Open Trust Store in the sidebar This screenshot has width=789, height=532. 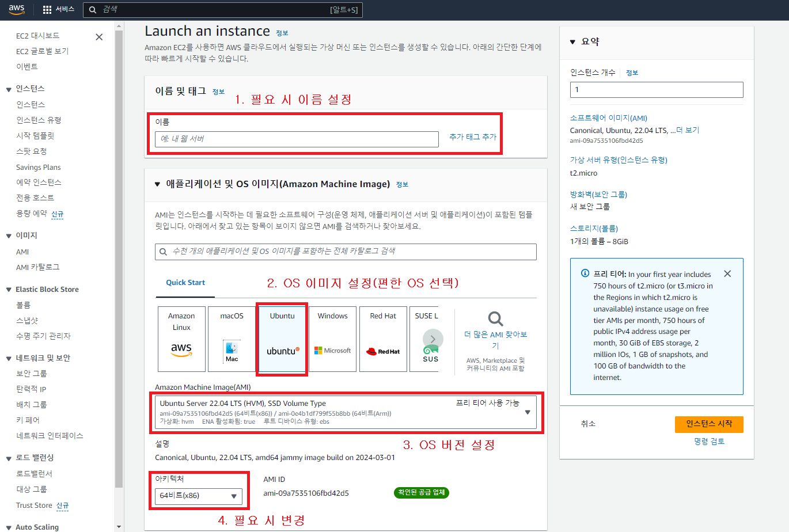[x=34, y=506]
